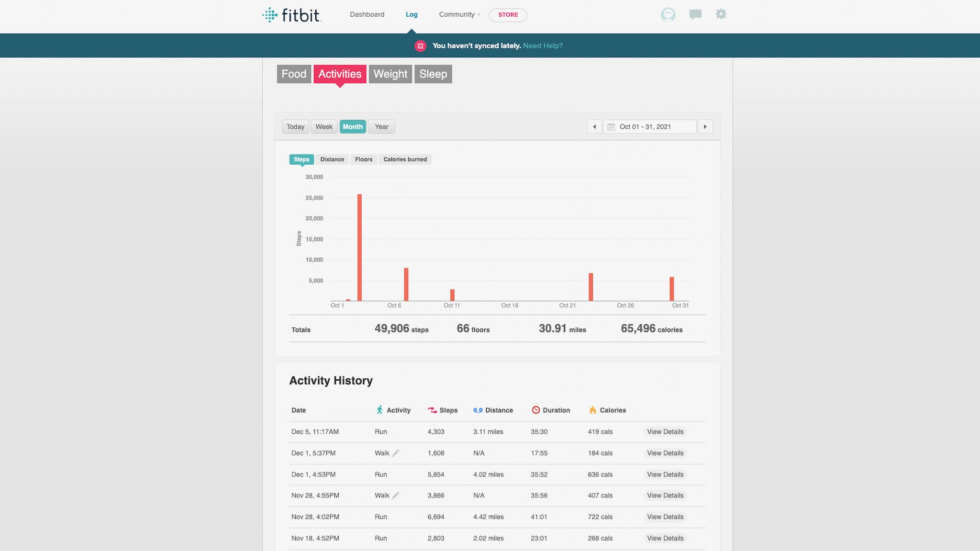Toggle the Today view button

[x=295, y=126]
